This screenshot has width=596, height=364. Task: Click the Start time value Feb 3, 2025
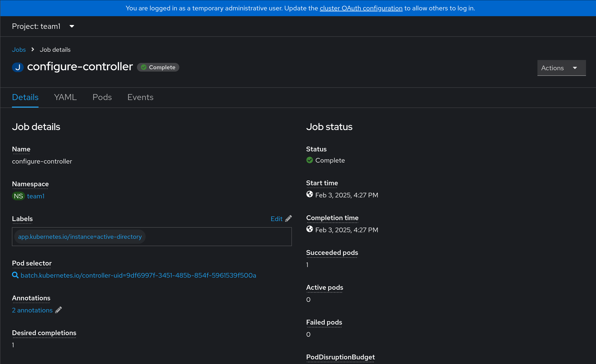click(347, 195)
